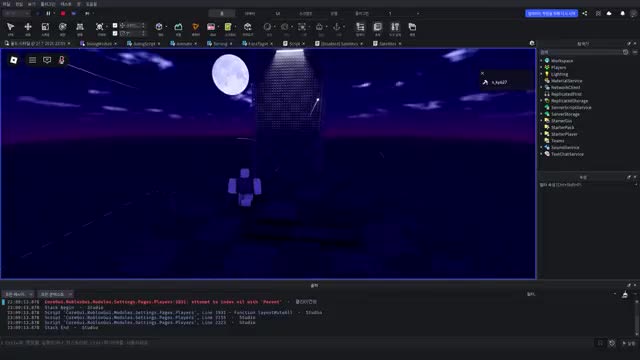The image size is (640, 360).
Task: Select ReplicatedFirst in Explorer
Action: pos(566,94)
